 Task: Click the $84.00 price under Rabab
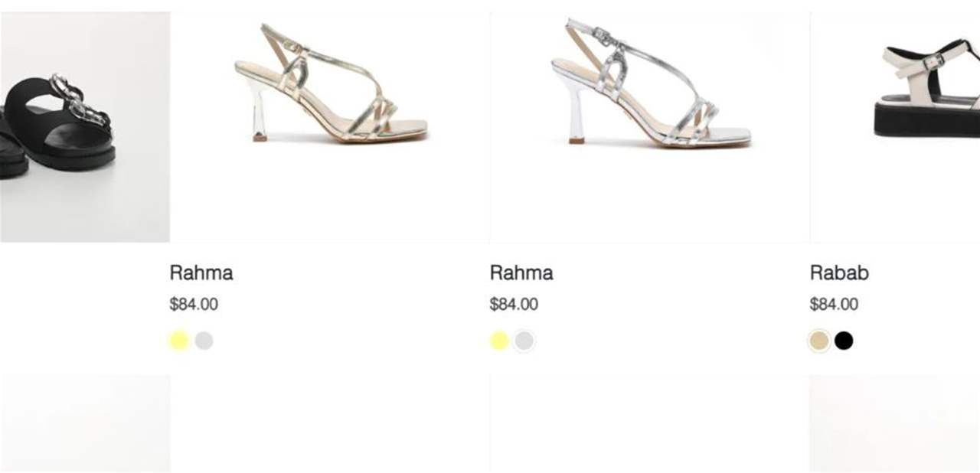click(834, 305)
